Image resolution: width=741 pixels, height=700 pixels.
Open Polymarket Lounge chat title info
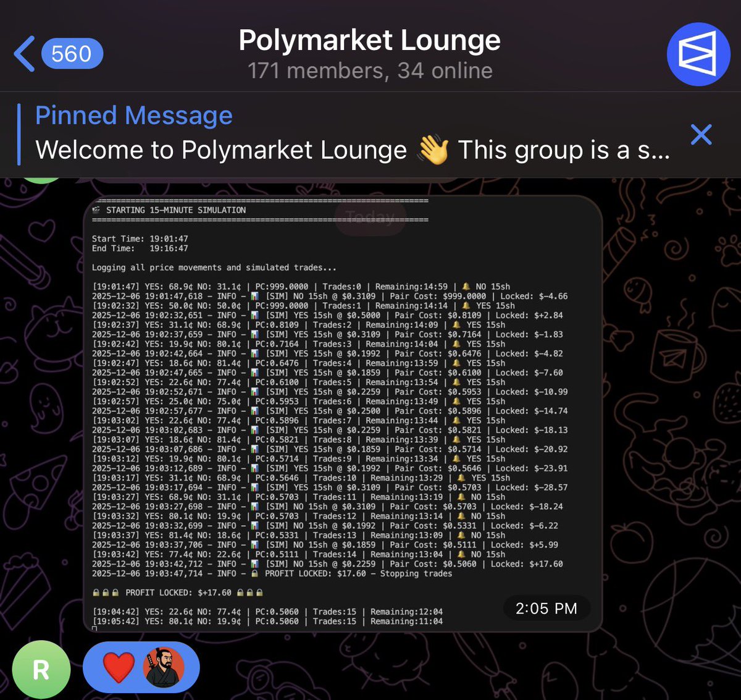pyautogui.click(x=369, y=40)
